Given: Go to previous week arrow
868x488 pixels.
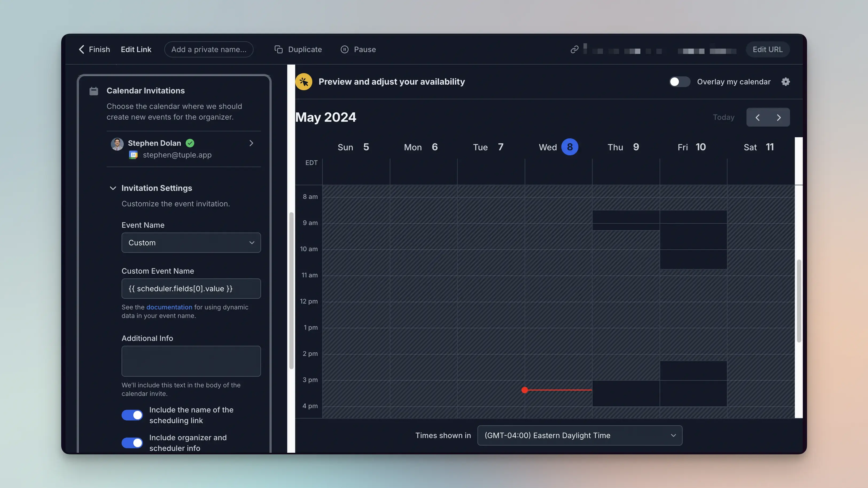Looking at the screenshot, I should (757, 117).
